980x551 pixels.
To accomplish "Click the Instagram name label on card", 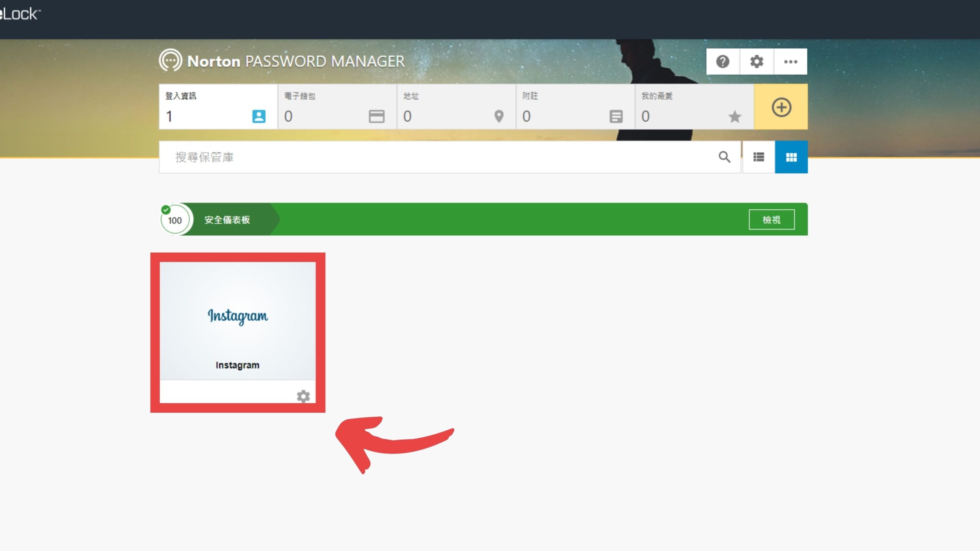I will [x=237, y=365].
